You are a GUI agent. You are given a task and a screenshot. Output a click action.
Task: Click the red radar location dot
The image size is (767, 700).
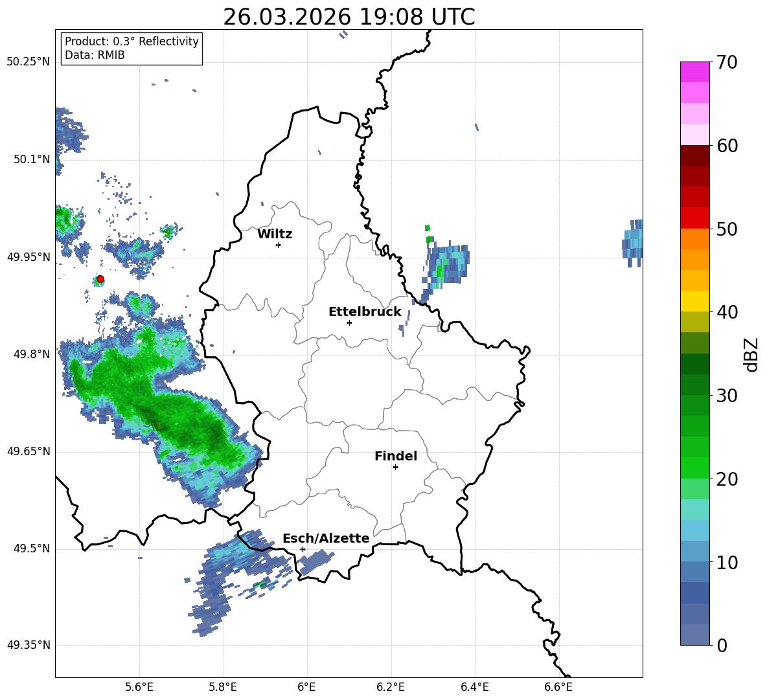[100, 279]
